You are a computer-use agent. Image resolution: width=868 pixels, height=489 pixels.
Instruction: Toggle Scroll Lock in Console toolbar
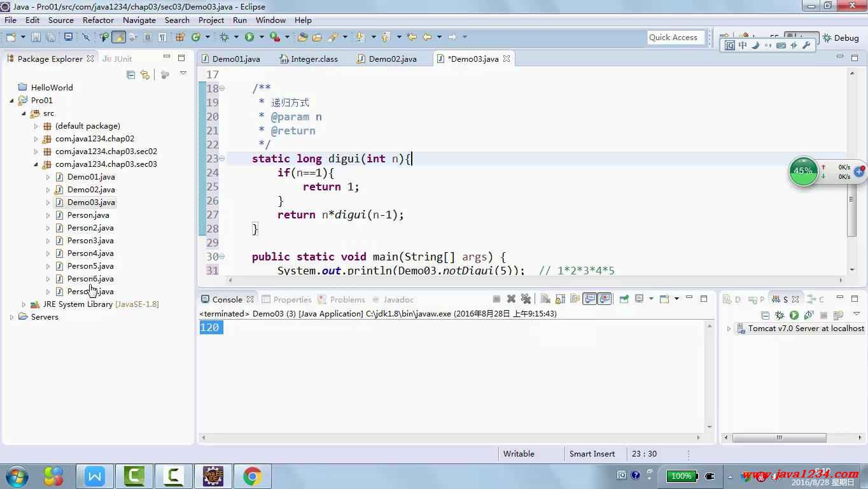point(561,299)
